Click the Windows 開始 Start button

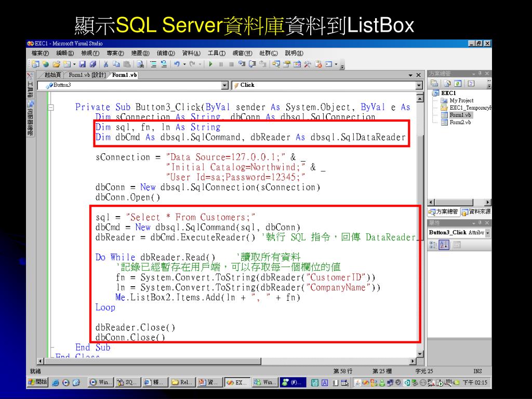pyautogui.click(x=38, y=382)
